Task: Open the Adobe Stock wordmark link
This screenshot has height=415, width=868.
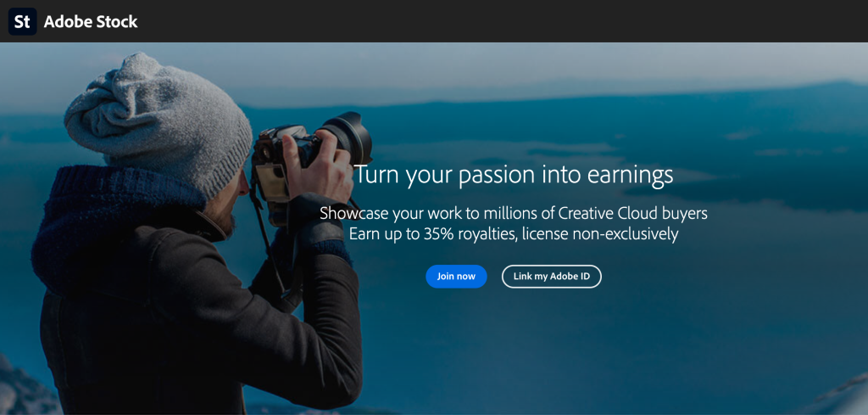Action: 91,22
